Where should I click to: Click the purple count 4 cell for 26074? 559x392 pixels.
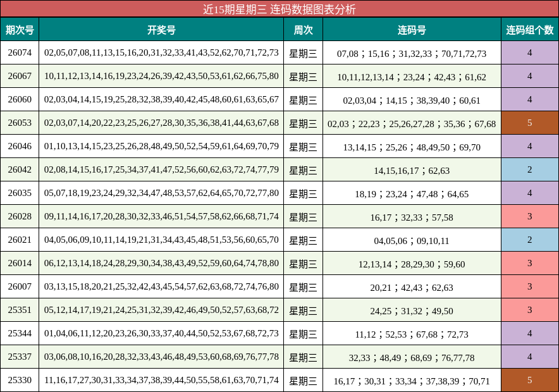click(x=530, y=53)
